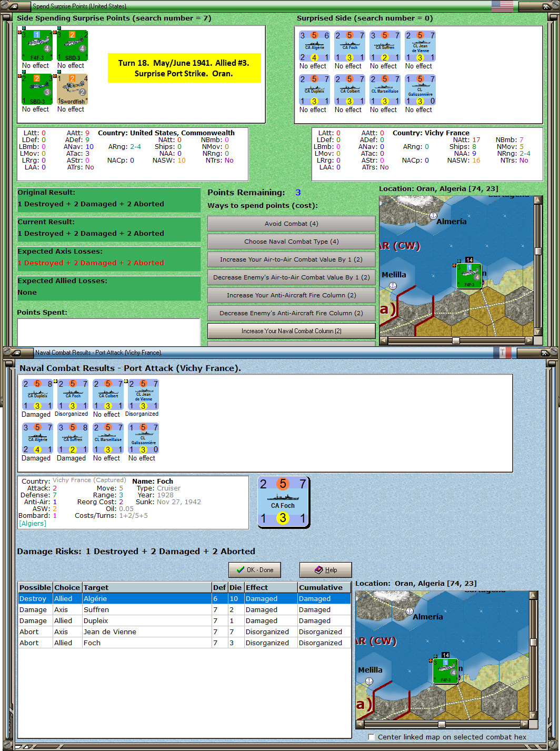Viewport: 560px width, 751px height.
Task: Select the Damage Suffren row in results table
Action: pyautogui.click(x=184, y=610)
